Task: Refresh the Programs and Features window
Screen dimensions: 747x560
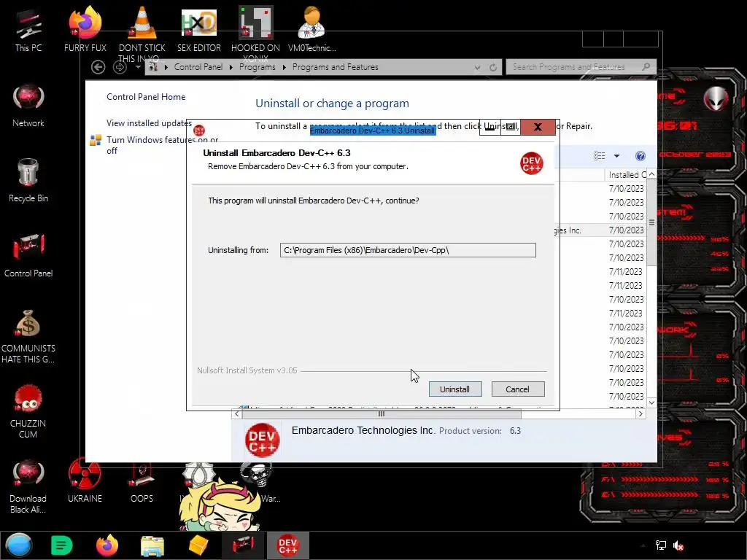Action: [493, 67]
